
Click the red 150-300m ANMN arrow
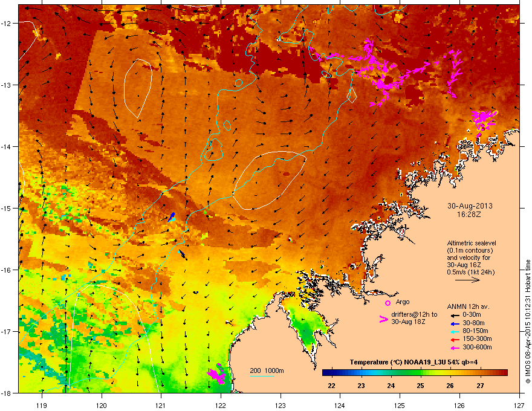coord(455,339)
